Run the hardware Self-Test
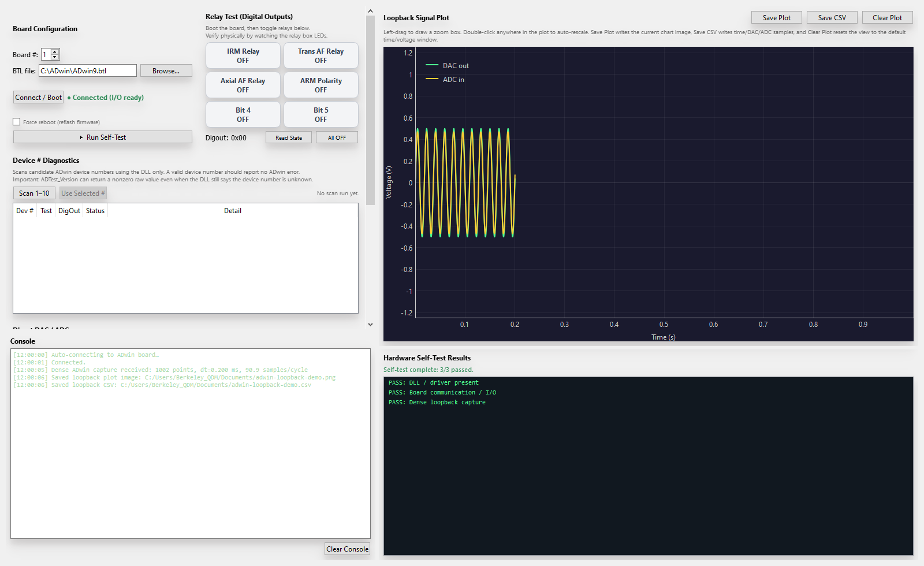The height and width of the screenshot is (566, 924). tap(103, 137)
